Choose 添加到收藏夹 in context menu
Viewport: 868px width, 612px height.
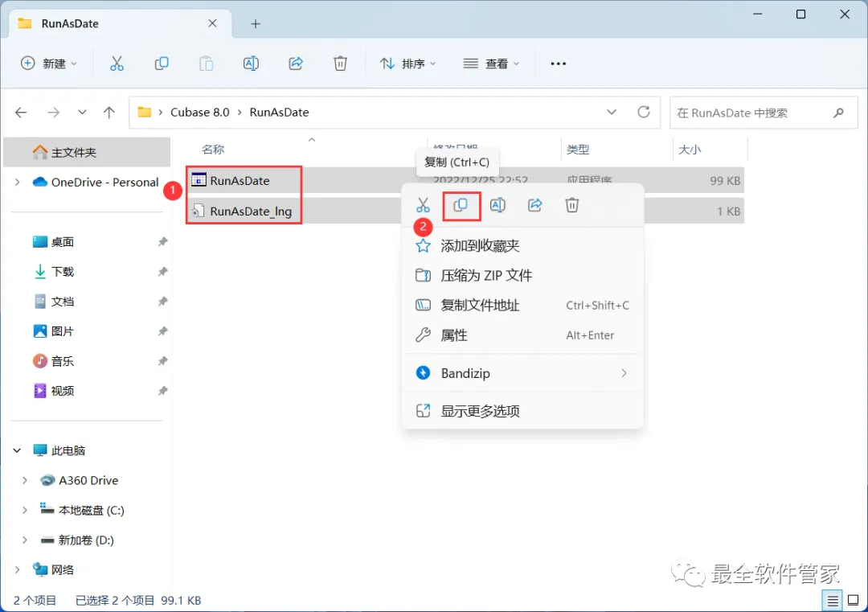pyautogui.click(x=522, y=246)
